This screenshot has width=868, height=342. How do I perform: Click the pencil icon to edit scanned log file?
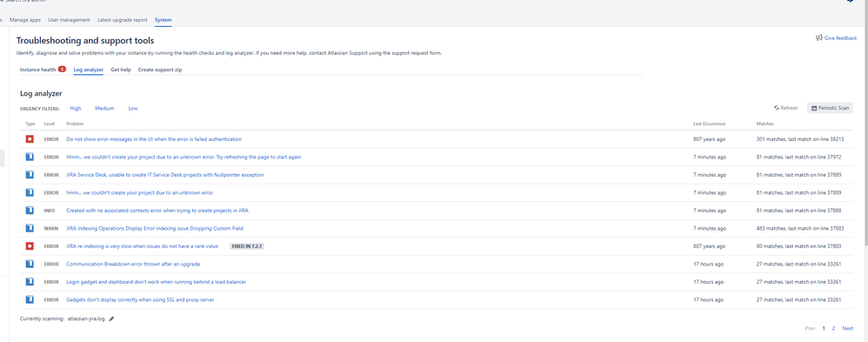(111, 319)
